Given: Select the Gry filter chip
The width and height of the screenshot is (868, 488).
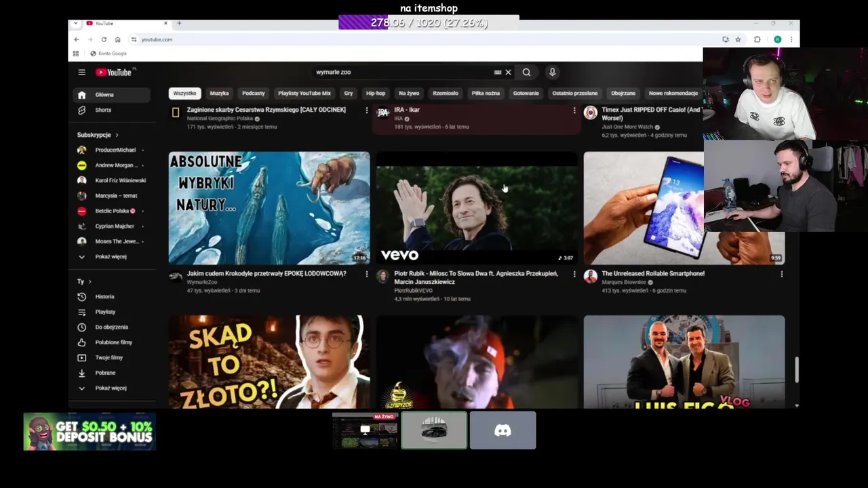Looking at the screenshot, I should [x=349, y=93].
